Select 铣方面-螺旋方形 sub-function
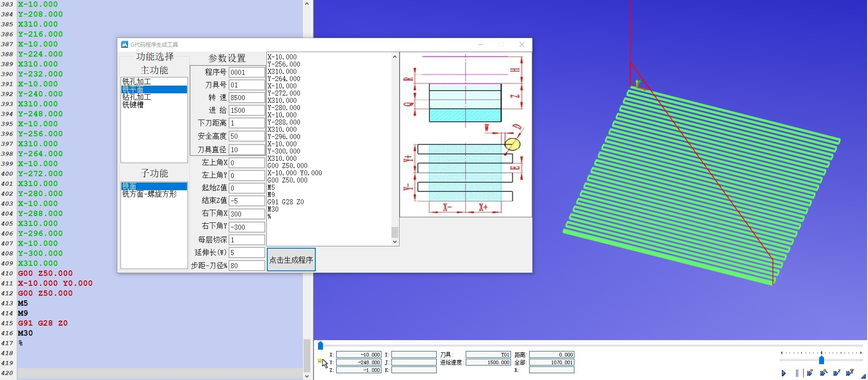The image size is (868, 380). (x=149, y=194)
